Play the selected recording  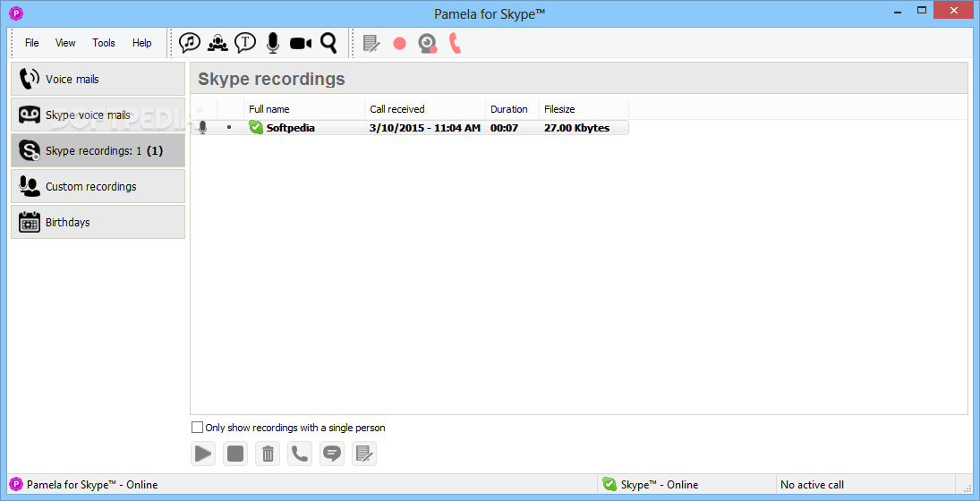click(x=203, y=454)
